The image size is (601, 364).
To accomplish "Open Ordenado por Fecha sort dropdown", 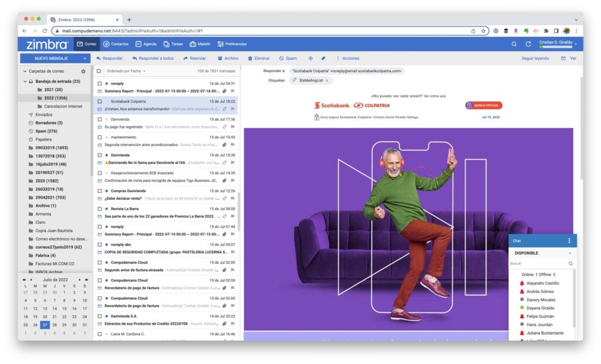I will coord(126,71).
